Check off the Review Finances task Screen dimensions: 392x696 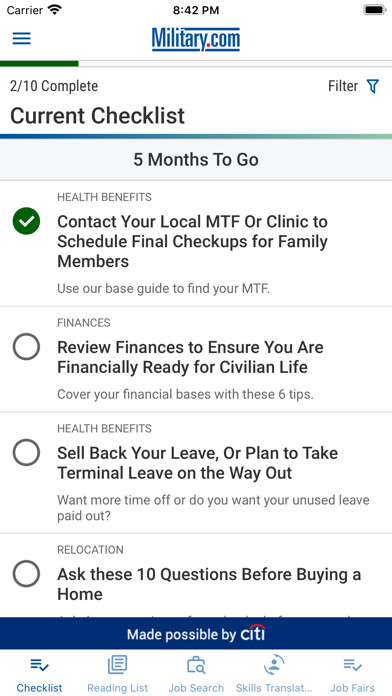(x=26, y=346)
